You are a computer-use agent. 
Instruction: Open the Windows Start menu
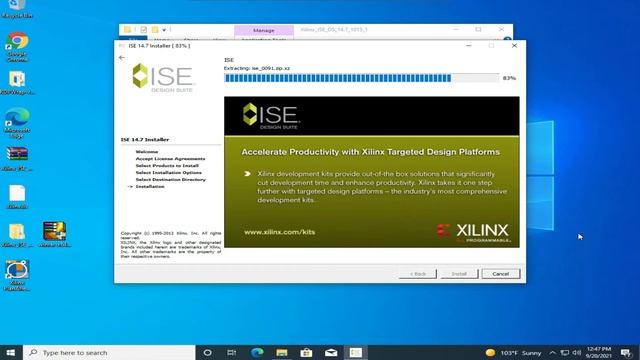(x=11, y=352)
